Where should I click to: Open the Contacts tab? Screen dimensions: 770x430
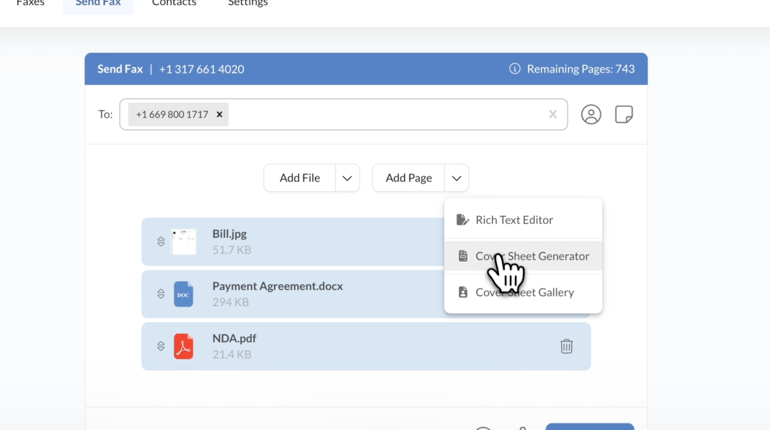point(174,3)
